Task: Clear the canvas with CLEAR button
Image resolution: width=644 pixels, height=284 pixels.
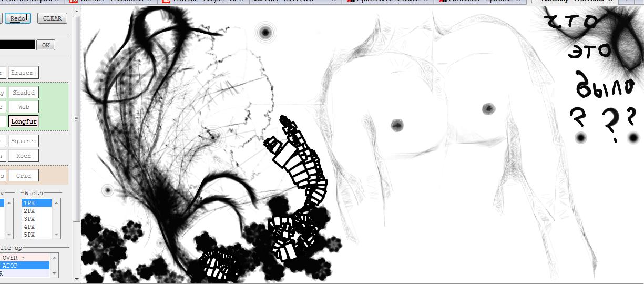Action: [x=52, y=18]
